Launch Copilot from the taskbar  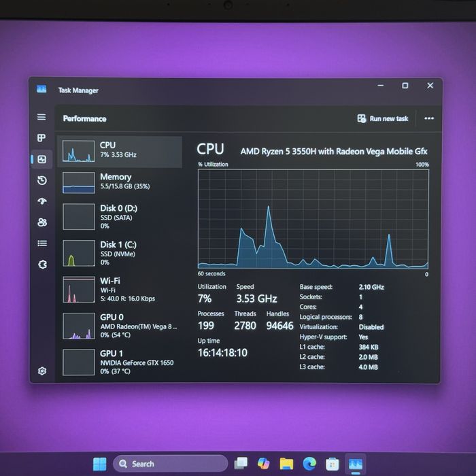(x=263, y=464)
